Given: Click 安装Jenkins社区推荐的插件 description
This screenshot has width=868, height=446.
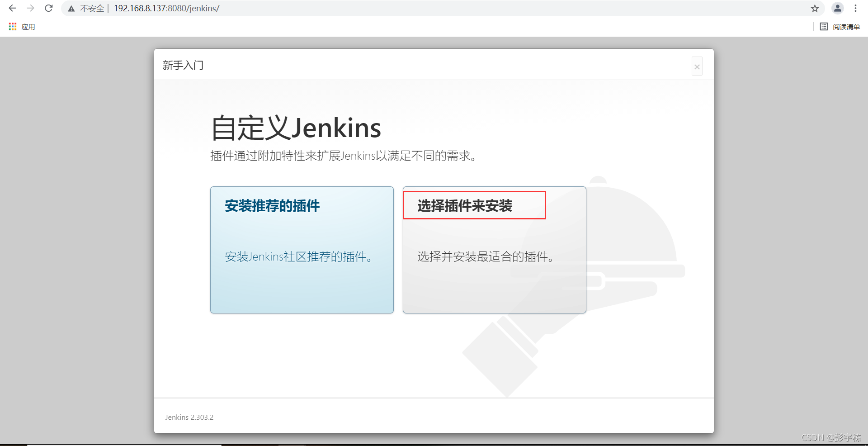Looking at the screenshot, I should pos(299,257).
